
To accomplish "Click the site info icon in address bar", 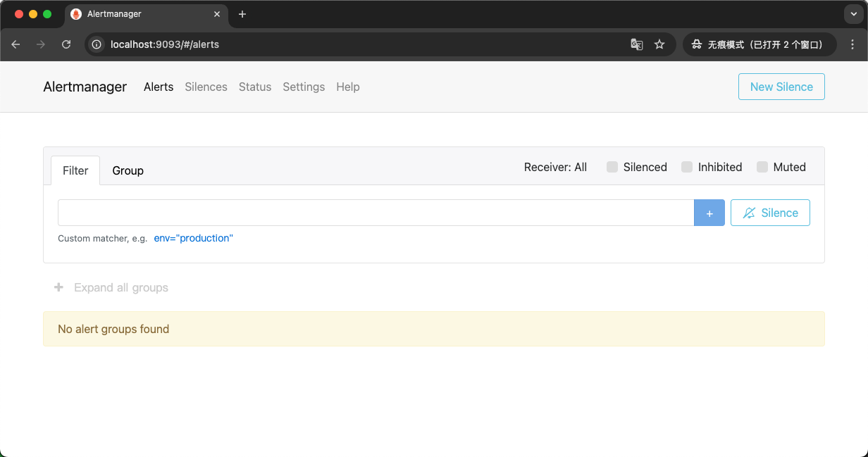I will pos(95,44).
